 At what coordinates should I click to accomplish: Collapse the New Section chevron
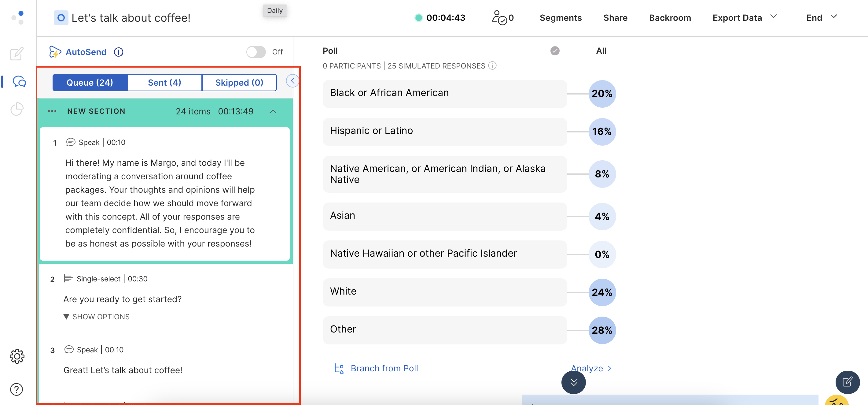tap(273, 112)
